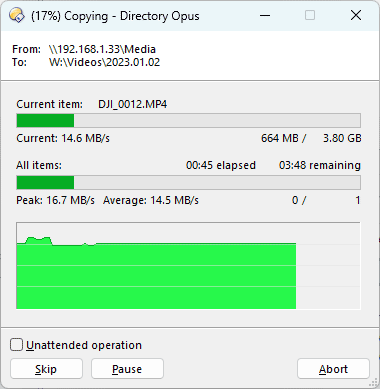This screenshot has width=380, height=389.
Task: Click the Average 14.5 MB/s readout
Action: tap(151, 200)
